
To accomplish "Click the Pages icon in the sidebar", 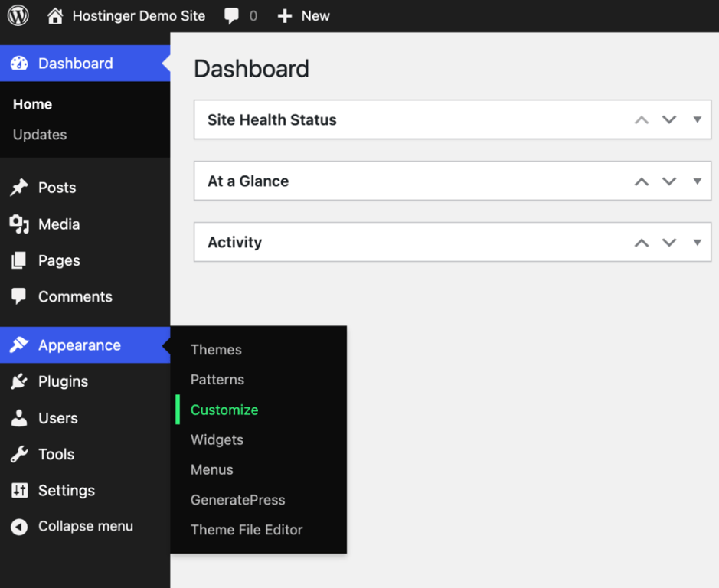I will [18, 260].
